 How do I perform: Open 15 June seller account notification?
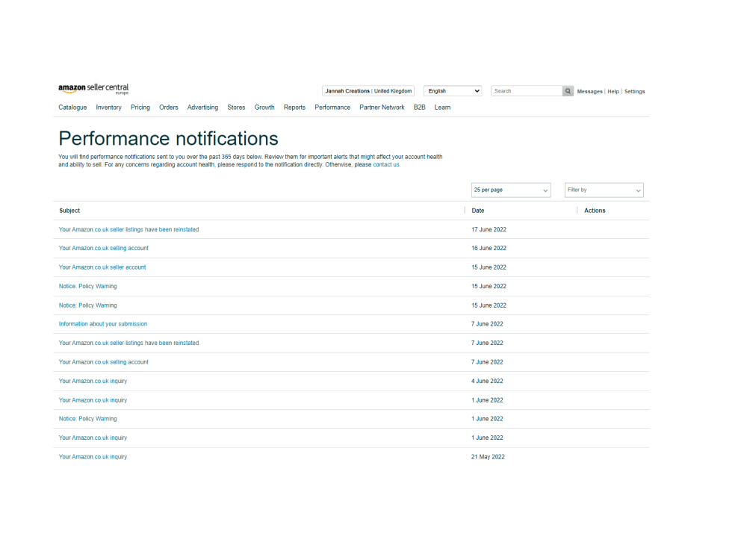pos(102,267)
